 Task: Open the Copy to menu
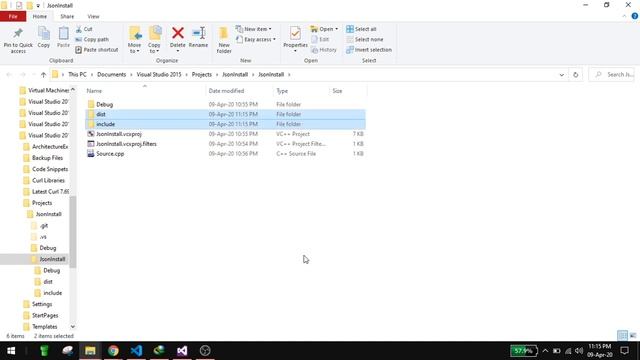(154, 40)
